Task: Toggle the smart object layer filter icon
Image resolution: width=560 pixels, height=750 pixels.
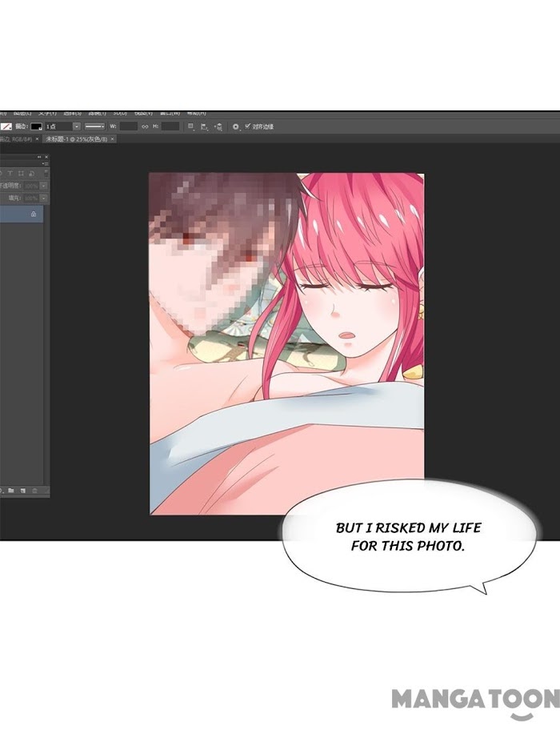Action: pyautogui.click(x=30, y=172)
